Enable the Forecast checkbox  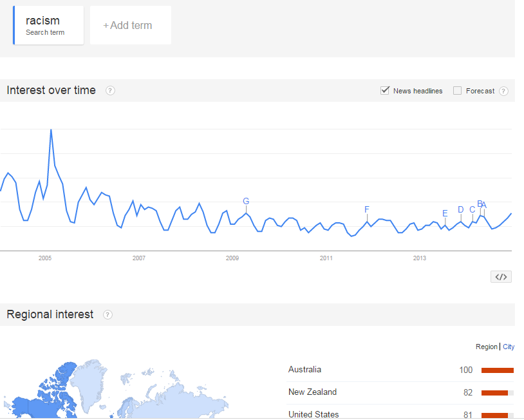click(x=458, y=91)
